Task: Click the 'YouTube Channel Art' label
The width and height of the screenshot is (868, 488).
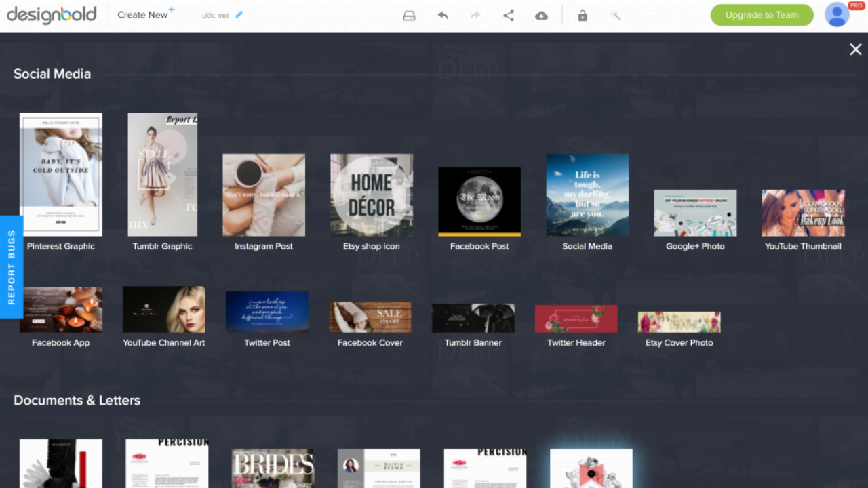Action: click(164, 342)
